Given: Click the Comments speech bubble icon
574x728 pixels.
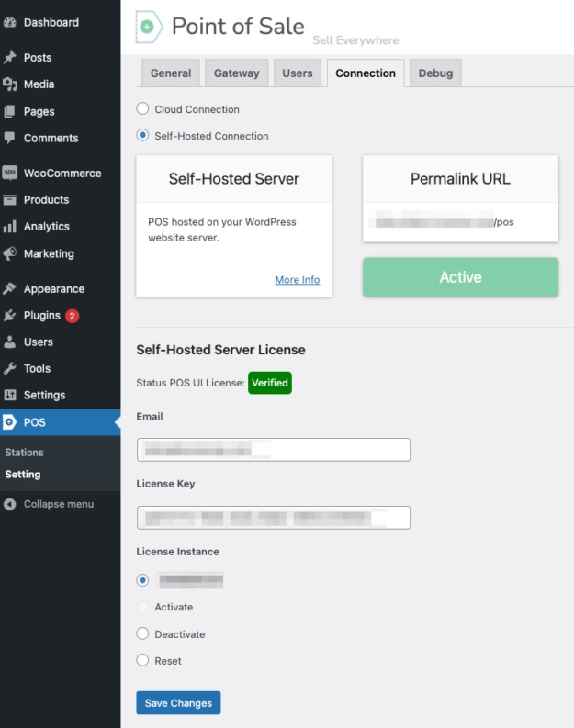Looking at the screenshot, I should tap(10, 138).
